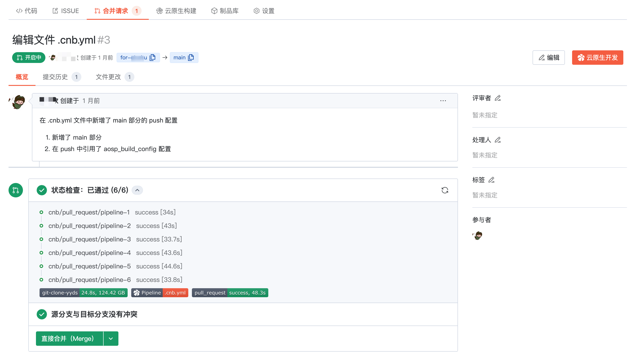Copy the main branch name icon

point(191,58)
